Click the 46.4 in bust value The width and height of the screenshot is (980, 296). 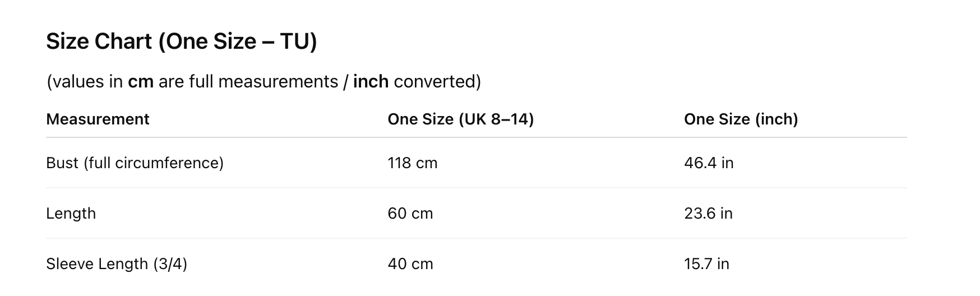(709, 163)
